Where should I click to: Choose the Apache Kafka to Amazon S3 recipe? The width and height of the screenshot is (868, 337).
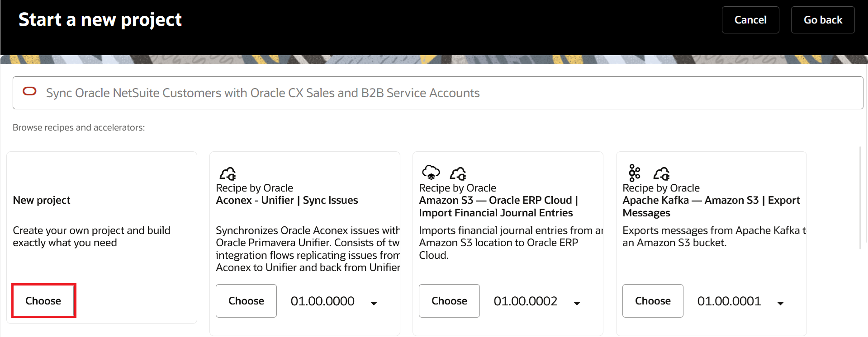(x=653, y=301)
